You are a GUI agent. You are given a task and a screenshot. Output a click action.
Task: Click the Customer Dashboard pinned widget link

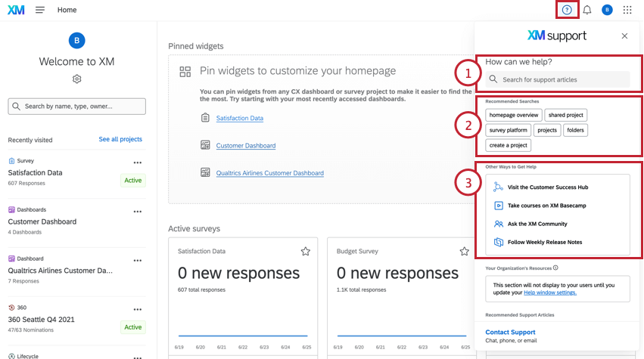246,146
